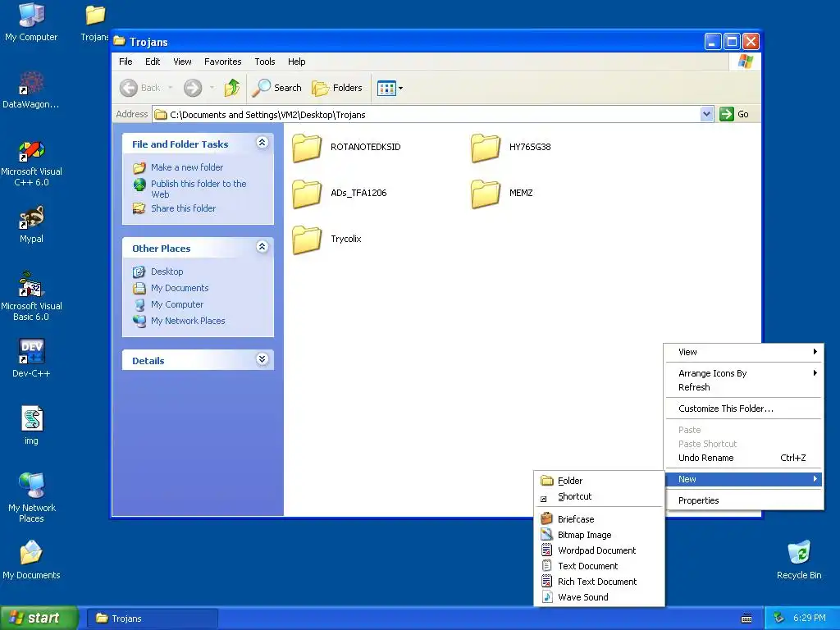Toggle the Folders pane button
The width and height of the screenshot is (840, 630).
click(337, 87)
